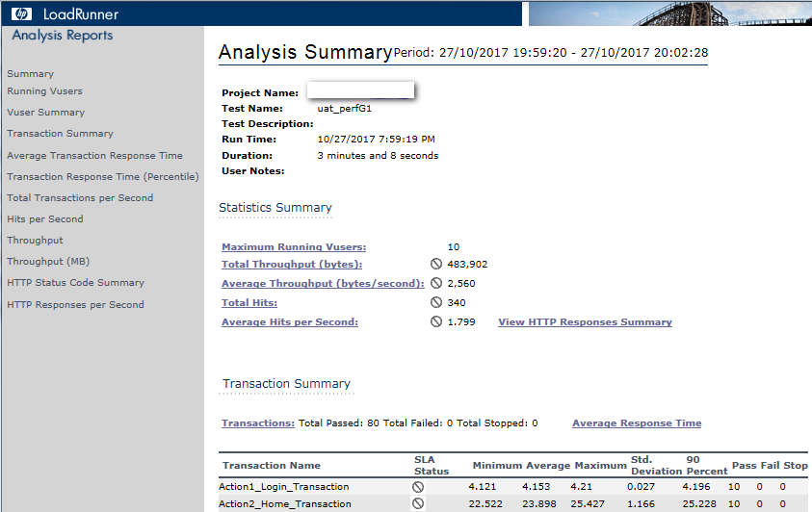Open Transaction Response Time (Percentile) report
Viewport: 812px width, 512px height.
103,177
